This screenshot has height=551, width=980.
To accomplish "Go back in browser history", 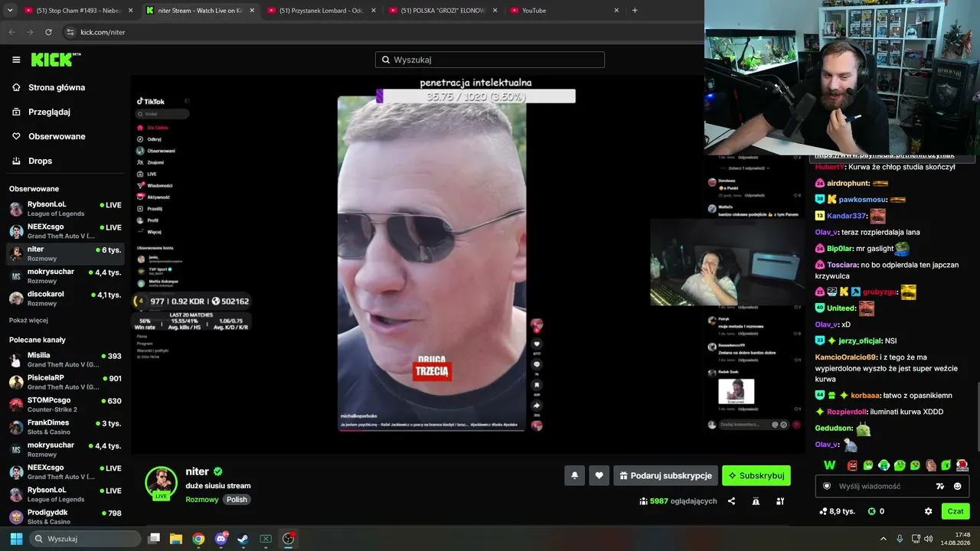I will (x=11, y=32).
